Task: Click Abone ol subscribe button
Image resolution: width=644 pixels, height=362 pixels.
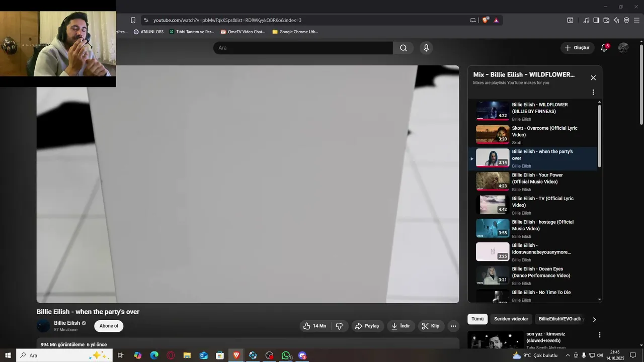Action: pyautogui.click(x=109, y=326)
